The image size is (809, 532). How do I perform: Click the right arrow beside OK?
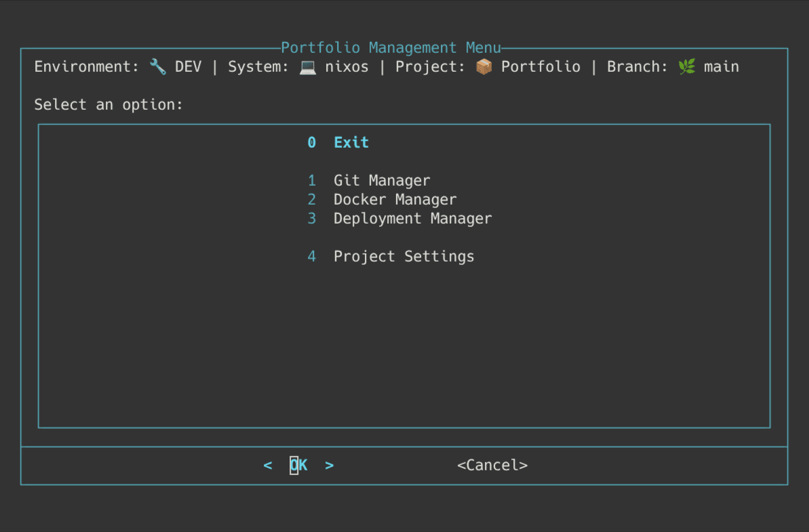[329, 465]
